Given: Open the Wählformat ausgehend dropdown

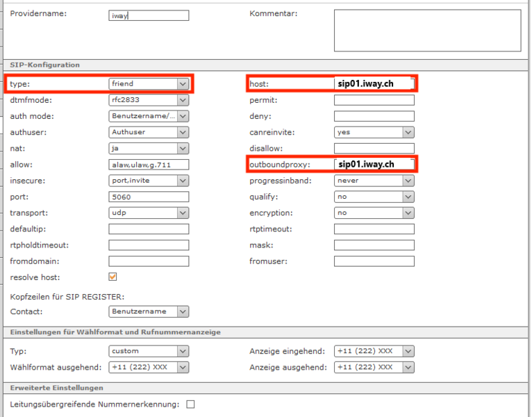Looking at the screenshot, I should (149, 367).
